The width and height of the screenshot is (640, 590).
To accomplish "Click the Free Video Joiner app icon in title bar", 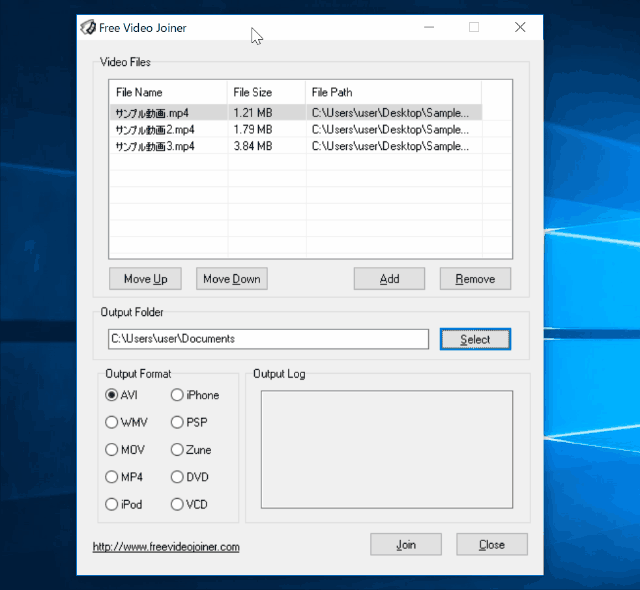I will [88, 27].
